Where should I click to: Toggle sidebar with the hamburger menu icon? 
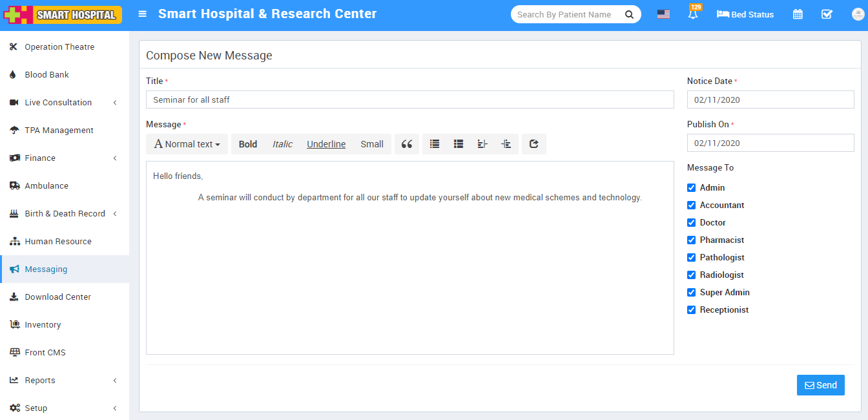(143, 14)
